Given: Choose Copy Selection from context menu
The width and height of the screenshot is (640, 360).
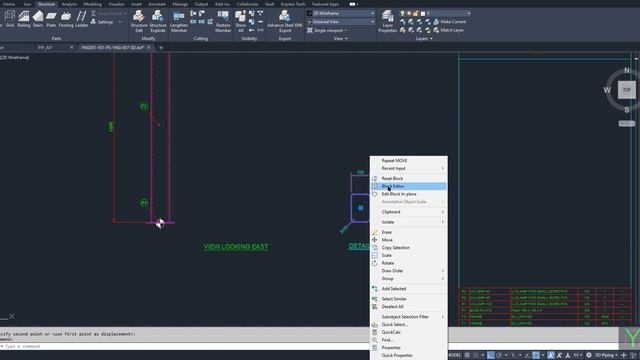Looking at the screenshot, I should point(409,248).
